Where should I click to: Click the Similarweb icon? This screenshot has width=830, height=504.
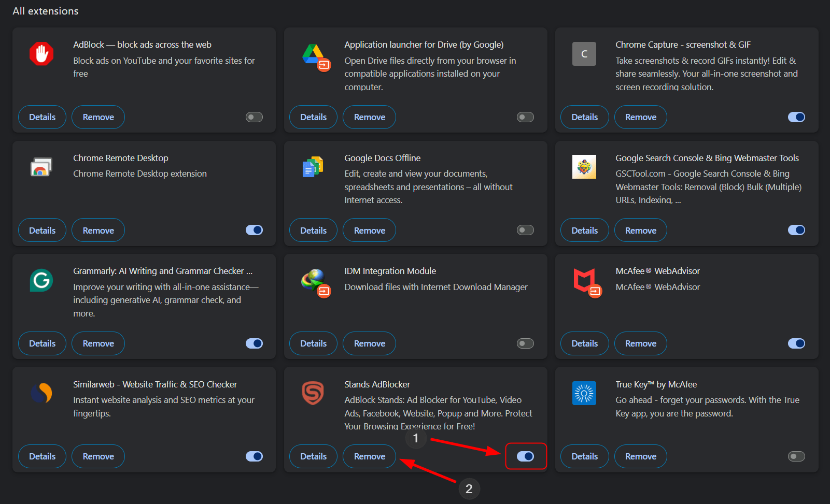click(x=41, y=393)
